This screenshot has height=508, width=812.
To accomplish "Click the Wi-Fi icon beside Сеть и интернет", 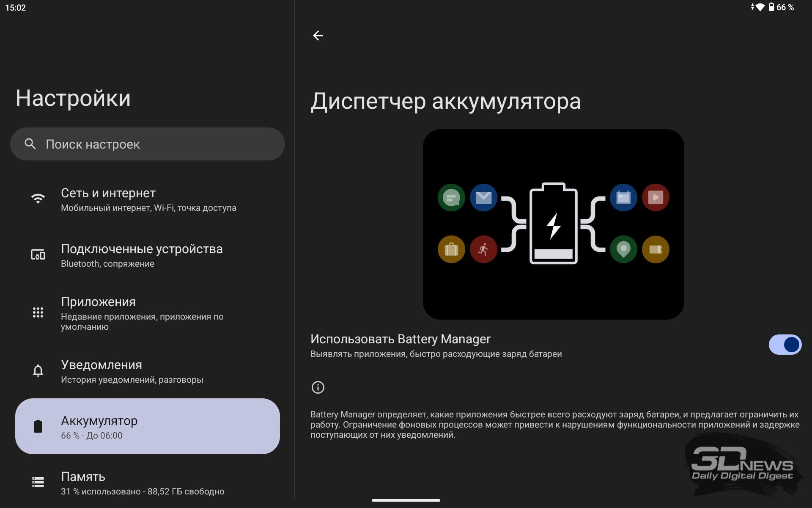I will [38, 199].
